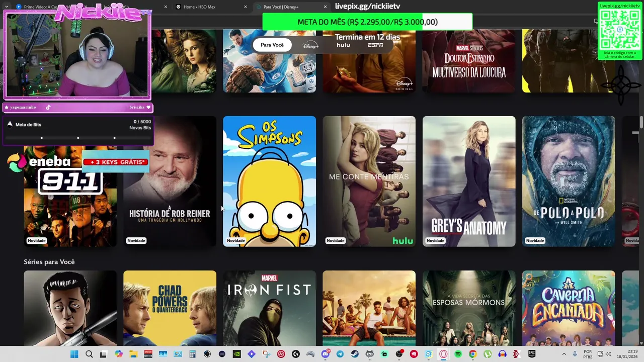This screenshot has width=644, height=362.
Task: Open the poster showing a man holding a knife
Action: pyautogui.click(x=70, y=308)
